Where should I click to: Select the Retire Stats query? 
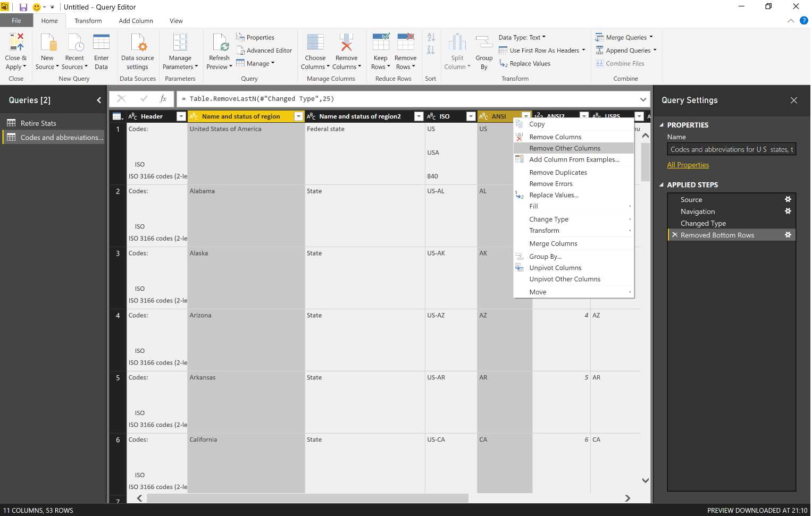point(38,123)
